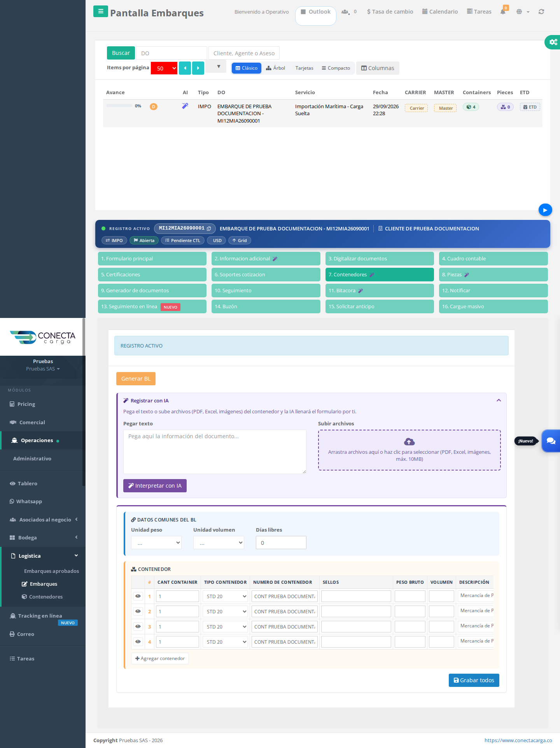Toggle eye icon for container row 3
The image size is (560, 748).
click(x=138, y=627)
